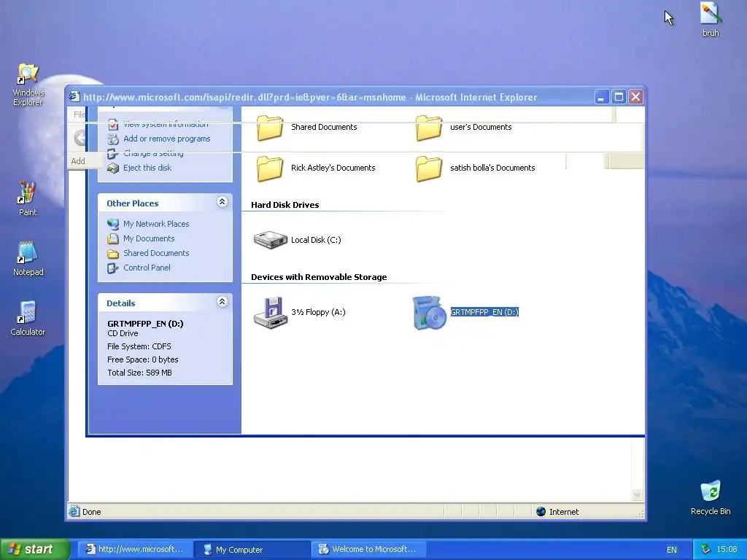This screenshot has height=560, width=747.
Task: Click the Control Panel sidebar icon
Action: (x=113, y=268)
